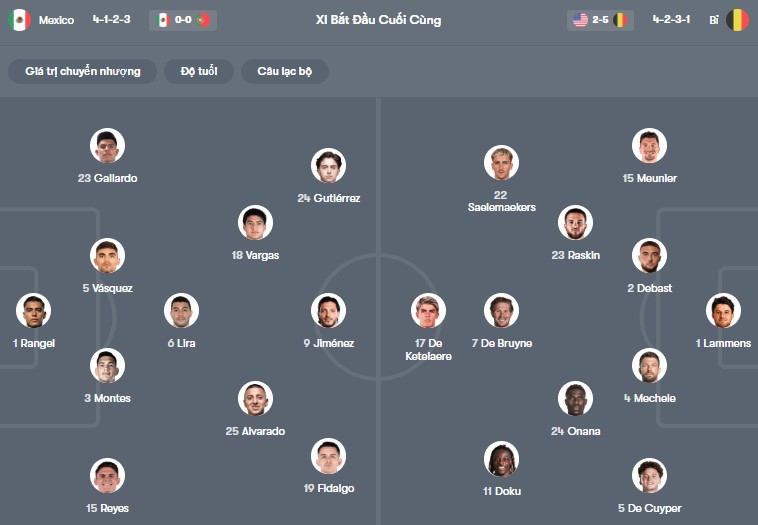Click the 4-1-2-3 formation label
Viewport: 758px width, 525px height.
[111, 20]
